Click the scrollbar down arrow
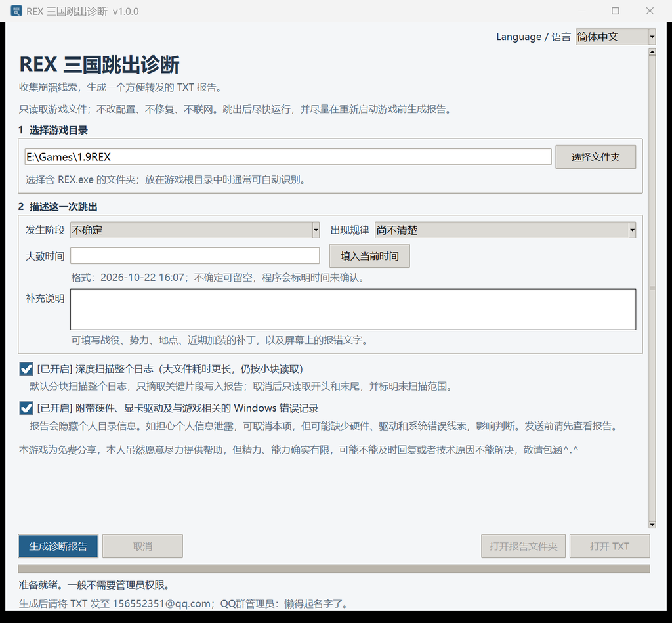 coord(652,525)
